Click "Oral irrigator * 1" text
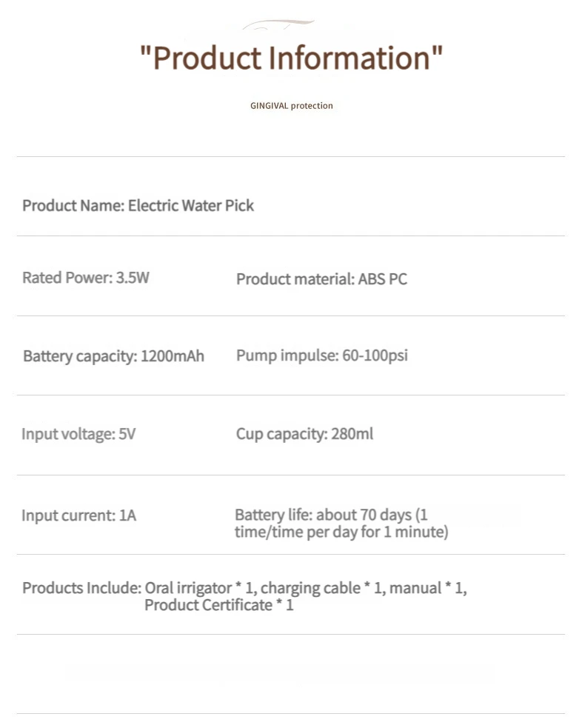585x728 pixels. click(200, 588)
